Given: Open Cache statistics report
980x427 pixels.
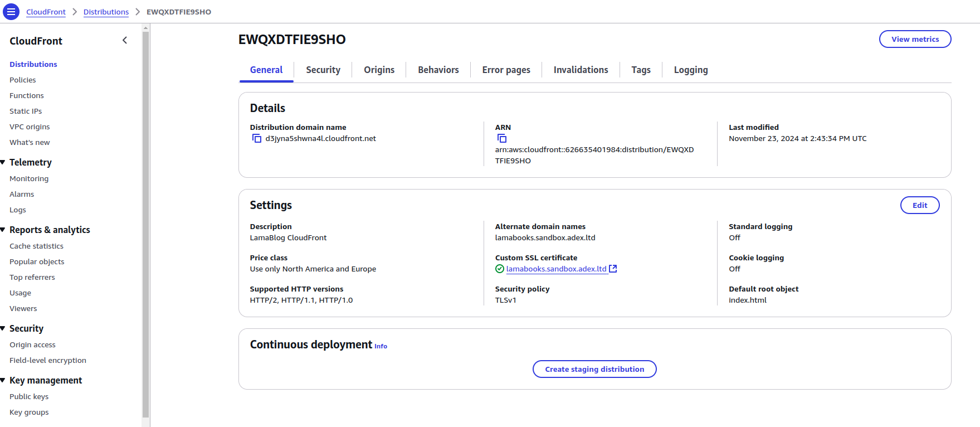Looking at the screenshot, I should point(36,246).
